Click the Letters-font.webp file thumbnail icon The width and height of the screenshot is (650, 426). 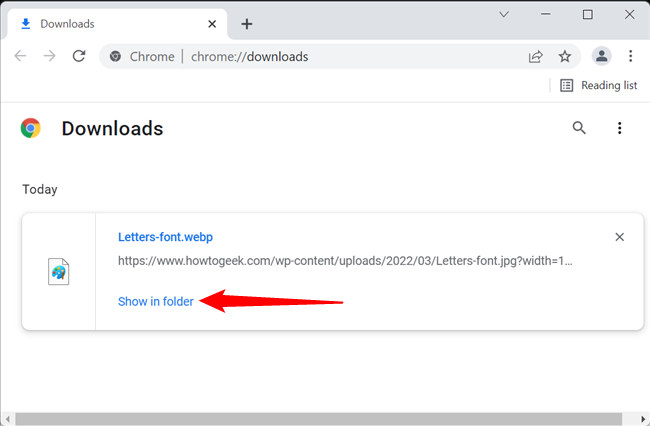[58, 271]
